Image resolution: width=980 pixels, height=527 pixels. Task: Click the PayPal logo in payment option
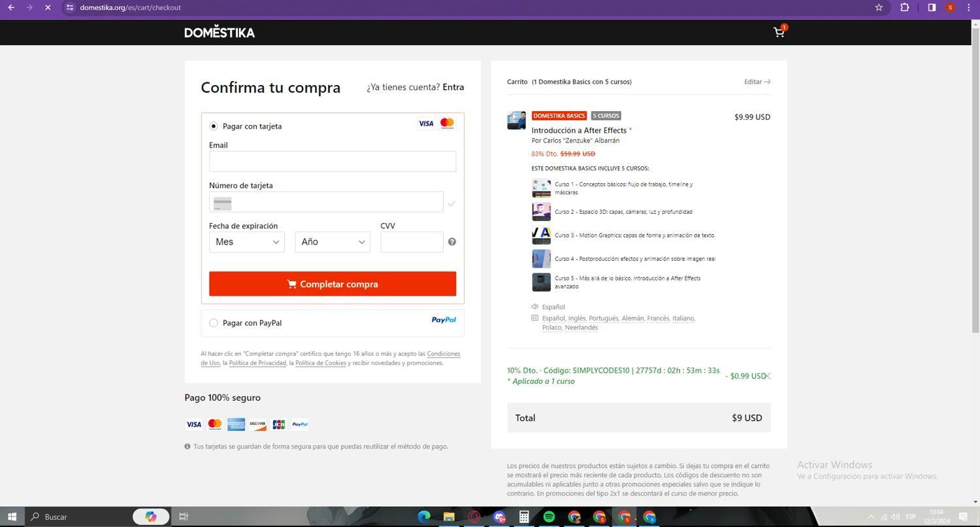(444, 320)
